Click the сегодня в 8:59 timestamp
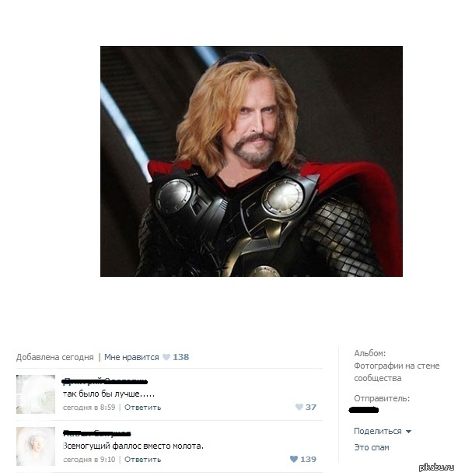The height and width of the screenshot is (476, 458). 89,408
